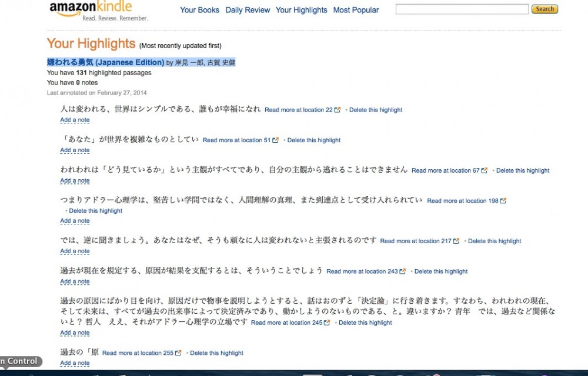
Task: Open the Your Books menu link
Action: click(x=199, y=10)
